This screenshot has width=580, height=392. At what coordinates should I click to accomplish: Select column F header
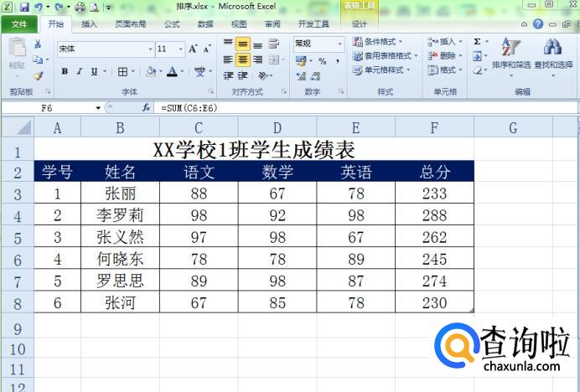434,127
